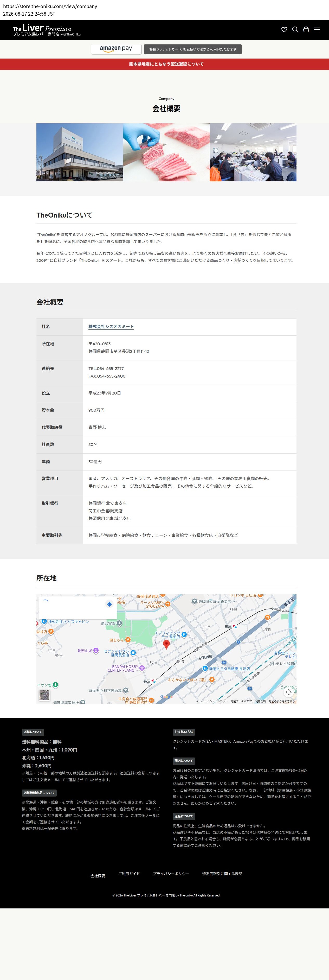Click 牛角食べ放題専門店 marker on map
This screenshot has height=980, width=329.
coord(151,700)
